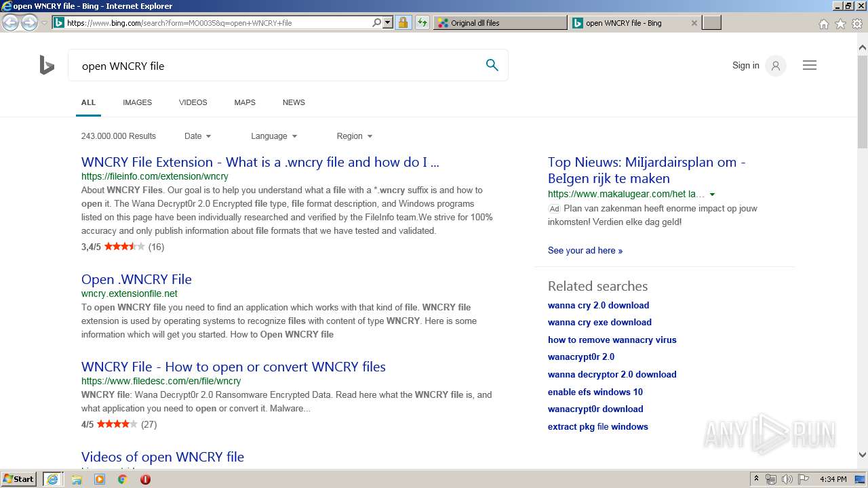Click the network tray icon
Viewport: 868px width, 488px height.
771,479
